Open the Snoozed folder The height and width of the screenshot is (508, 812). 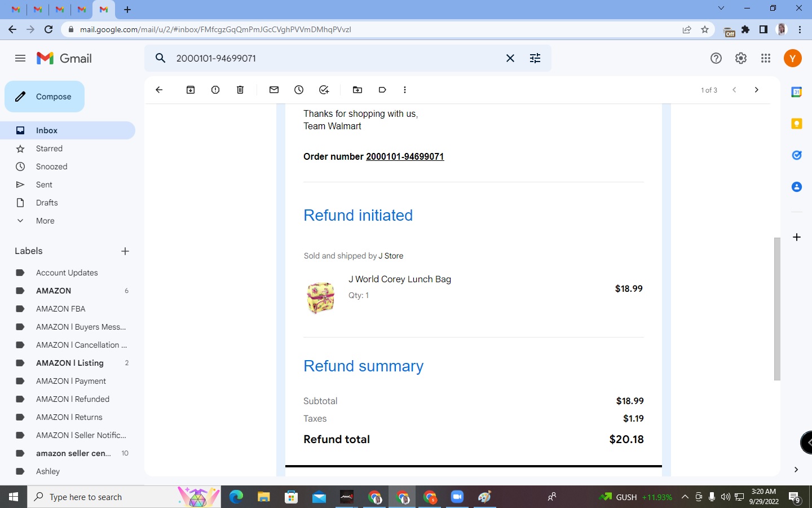tap(68, 167)
